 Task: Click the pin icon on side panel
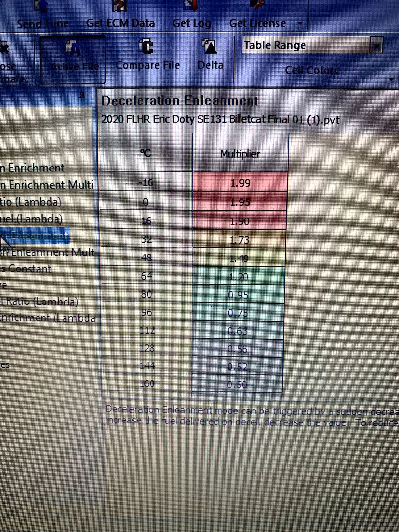tap(82, 95)
